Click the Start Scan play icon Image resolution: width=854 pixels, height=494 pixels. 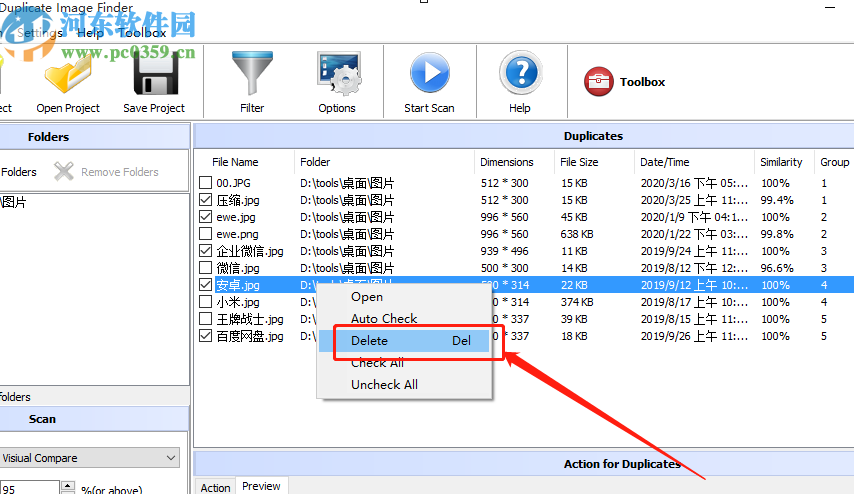point(430,72)
